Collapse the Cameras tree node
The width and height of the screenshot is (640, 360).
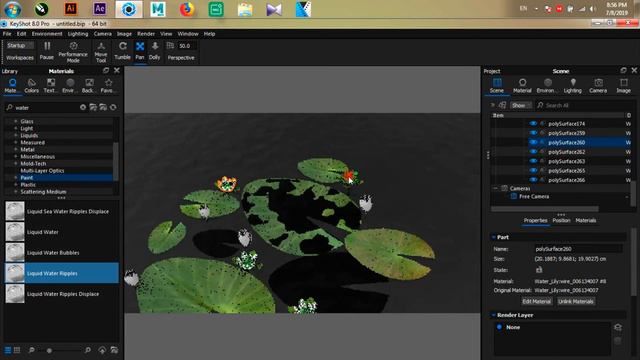(x=496, y=188)
